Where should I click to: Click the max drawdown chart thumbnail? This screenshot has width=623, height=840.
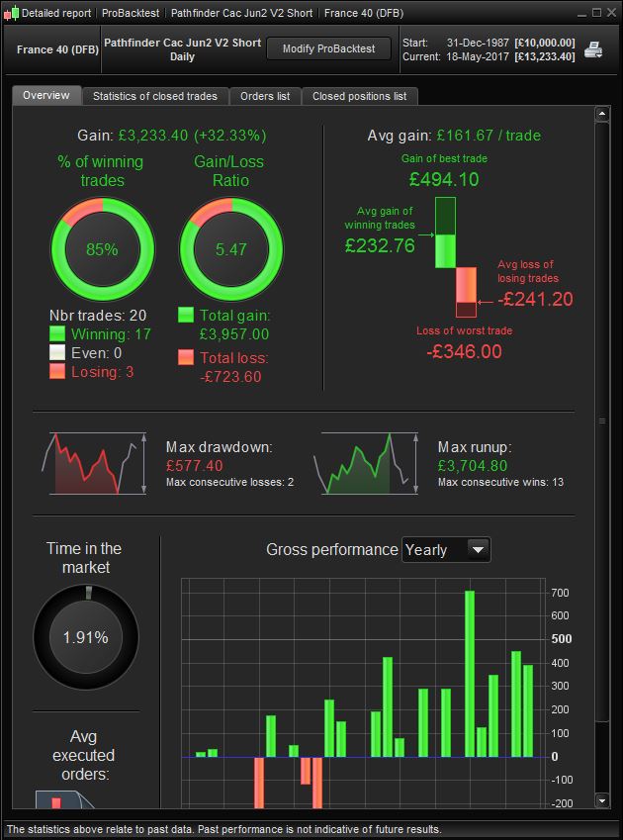(94, 464)
